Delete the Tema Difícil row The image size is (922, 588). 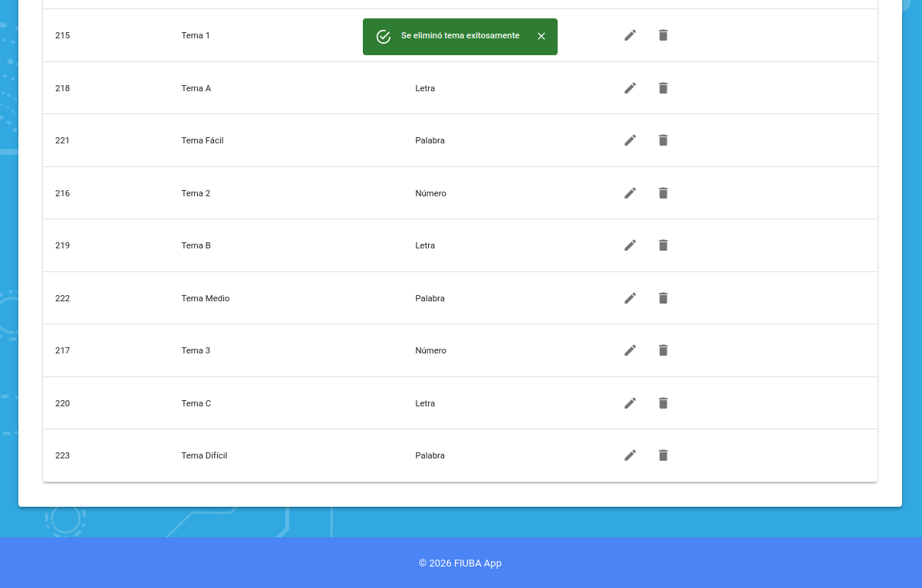tap(664, 455)
